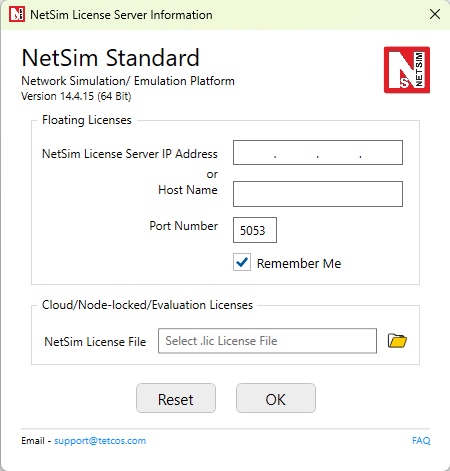Focus the last octet of IP Address
450x471 pixels.
tap(382, 153)
